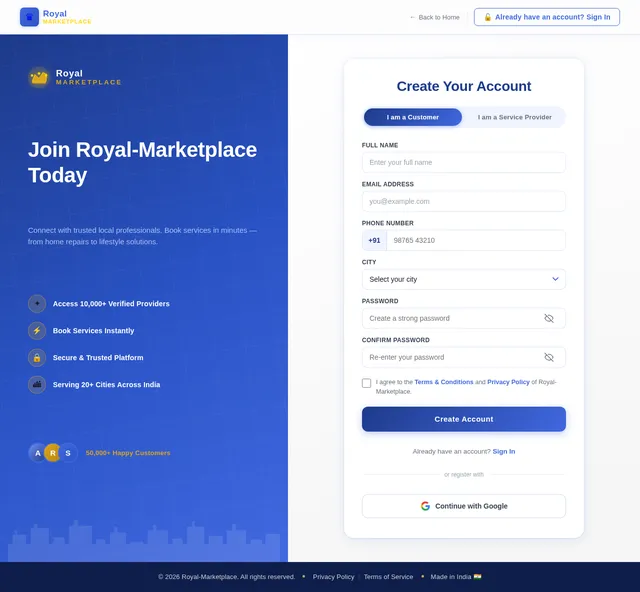Viewport: 640px width, 592px height.
Task: Switch to 'I am a Service Provider' tab
Action: click(x=514, y=117)
